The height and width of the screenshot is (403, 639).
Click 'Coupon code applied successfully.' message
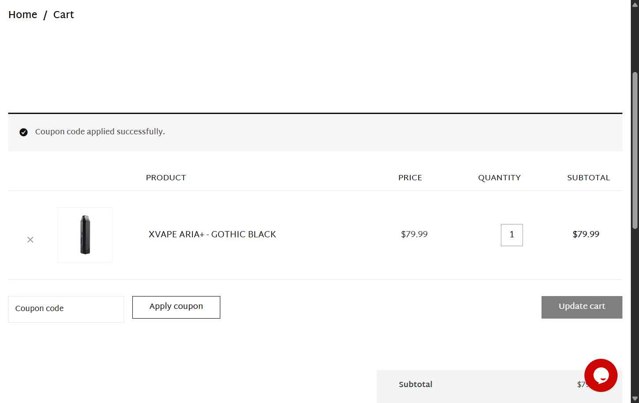pyautogui.click(x=100, y=132)
